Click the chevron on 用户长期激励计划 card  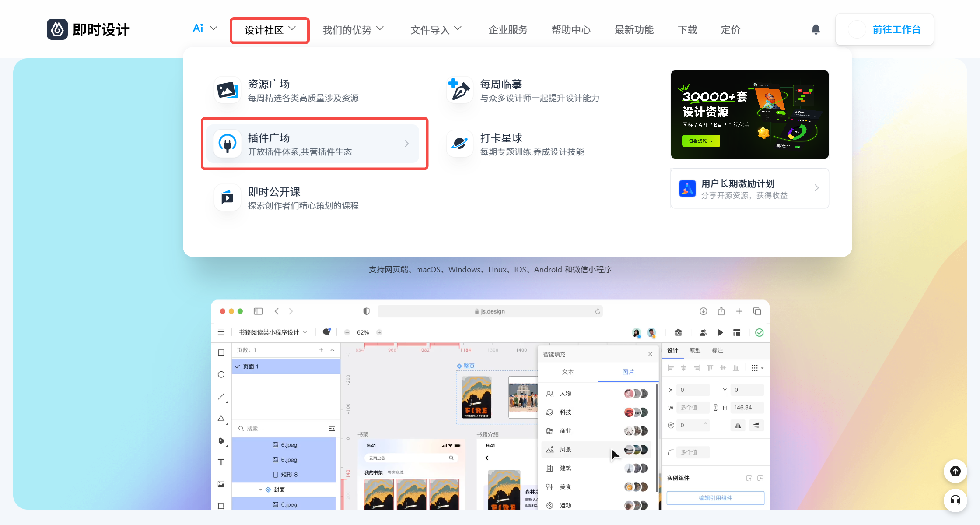tap(816, 188)
